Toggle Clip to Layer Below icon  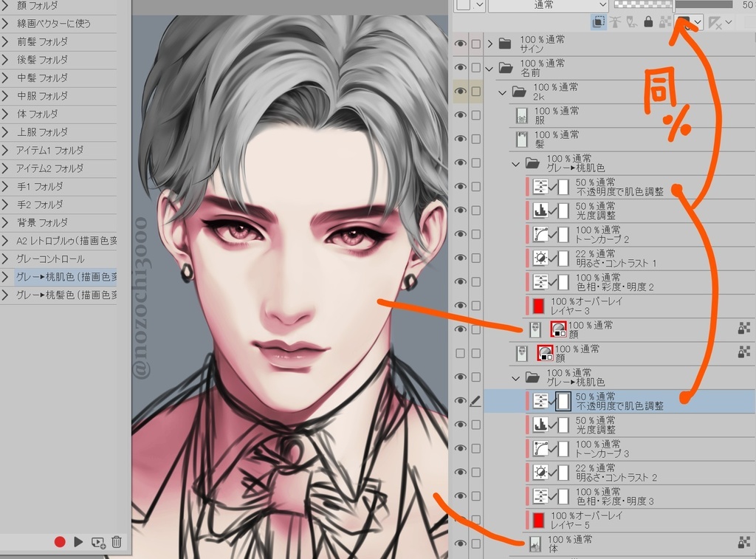click(x=598, y=21)
